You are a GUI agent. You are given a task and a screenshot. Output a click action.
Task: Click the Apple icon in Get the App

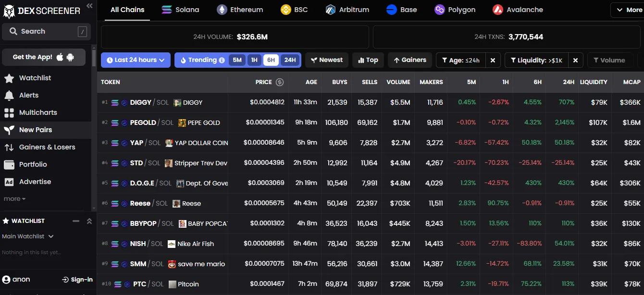(59, 57)
